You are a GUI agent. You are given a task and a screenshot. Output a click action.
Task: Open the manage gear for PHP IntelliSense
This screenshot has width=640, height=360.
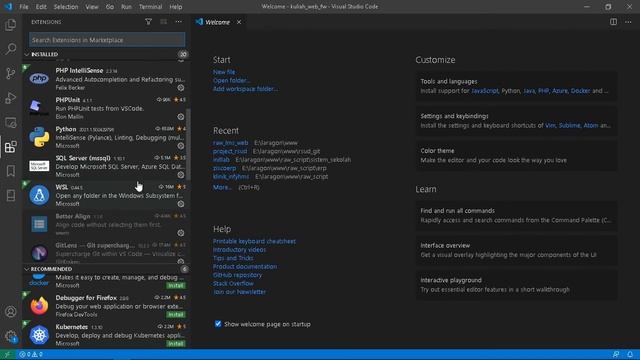[x=181, y=88]
